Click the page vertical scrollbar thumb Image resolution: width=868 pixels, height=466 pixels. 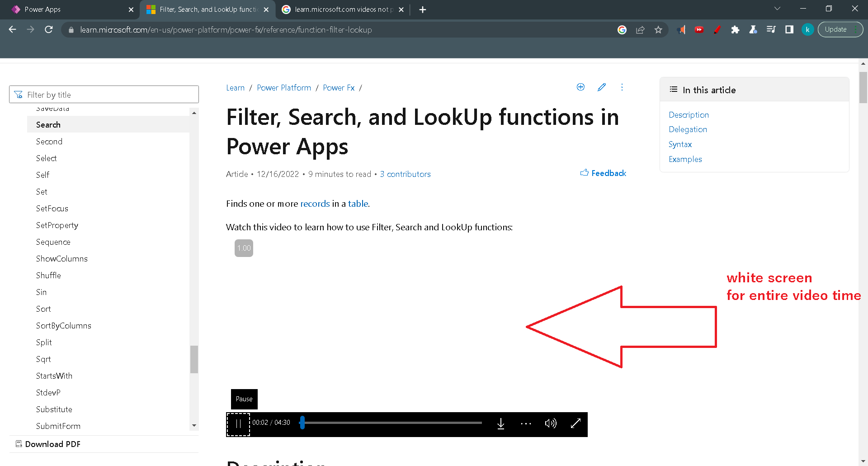[863, 87]
